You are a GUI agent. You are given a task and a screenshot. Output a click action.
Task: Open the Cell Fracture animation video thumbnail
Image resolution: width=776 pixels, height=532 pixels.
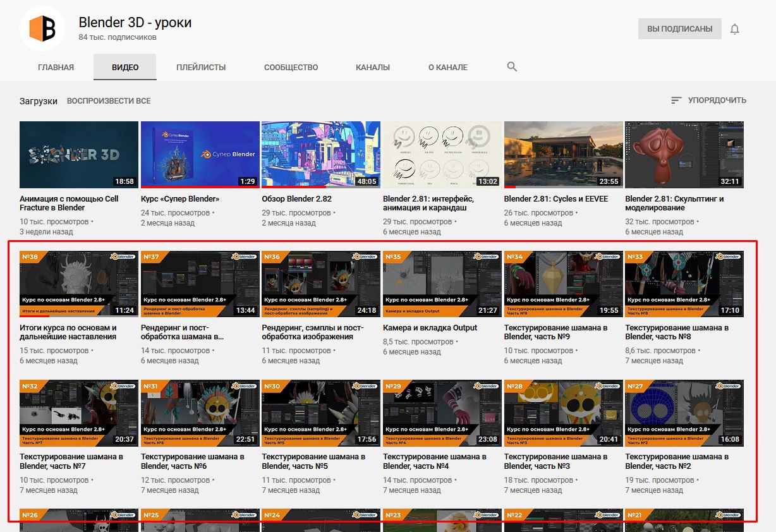coord(79,155)
